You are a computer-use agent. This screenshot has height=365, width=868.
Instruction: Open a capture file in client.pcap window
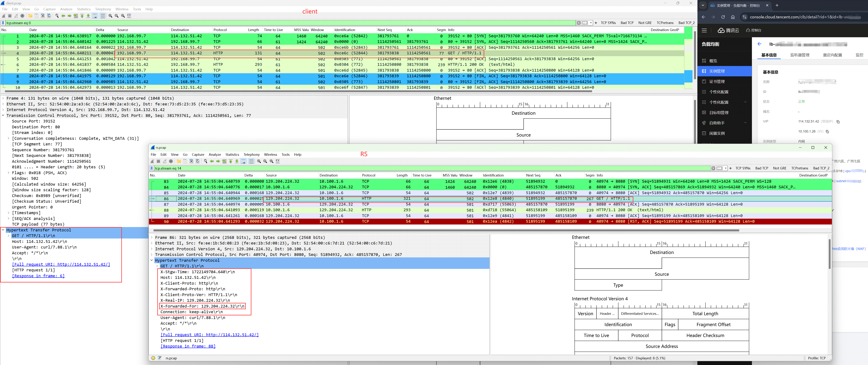coord(30,16)
